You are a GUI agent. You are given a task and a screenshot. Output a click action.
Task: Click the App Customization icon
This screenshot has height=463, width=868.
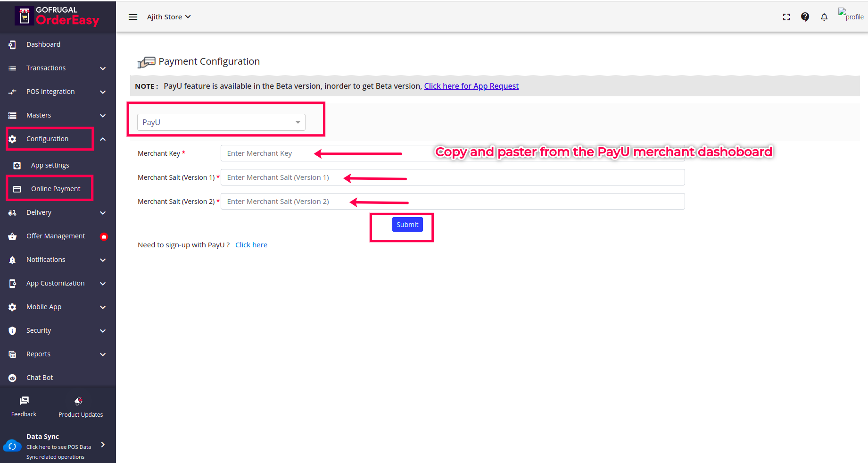click(x=12, y=284)
